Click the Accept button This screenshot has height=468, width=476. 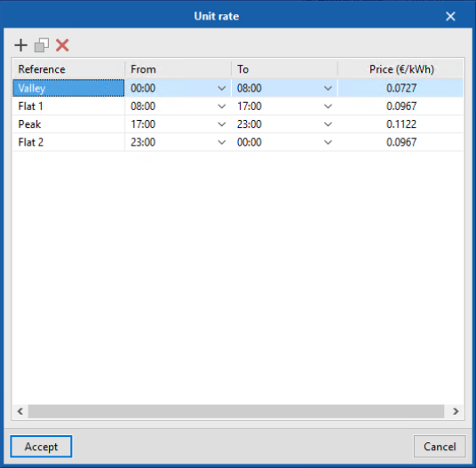pos(41,447)
